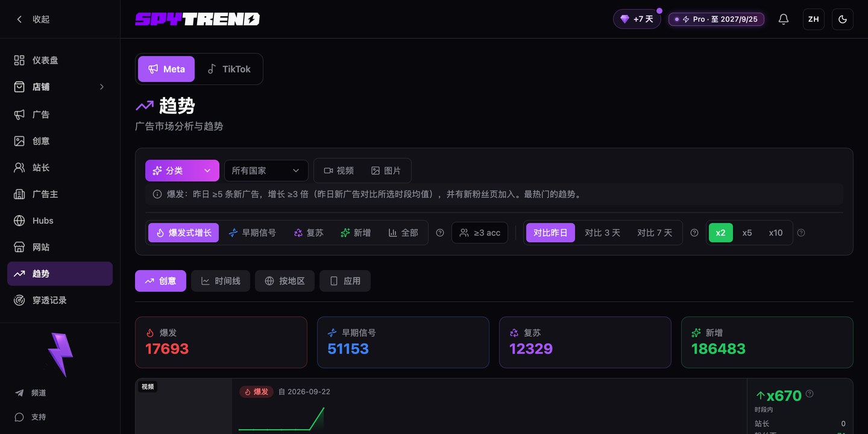Click the SPYTREND logo
868x434 pixels.
197,19
